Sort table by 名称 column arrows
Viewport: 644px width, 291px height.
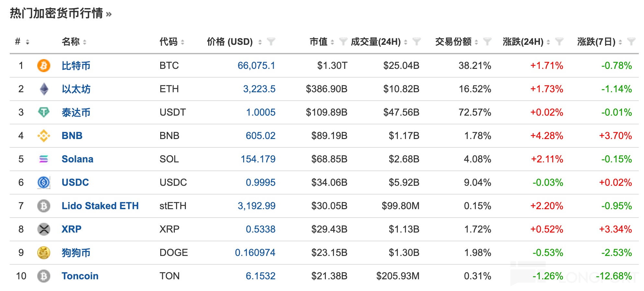pos(85,42)
